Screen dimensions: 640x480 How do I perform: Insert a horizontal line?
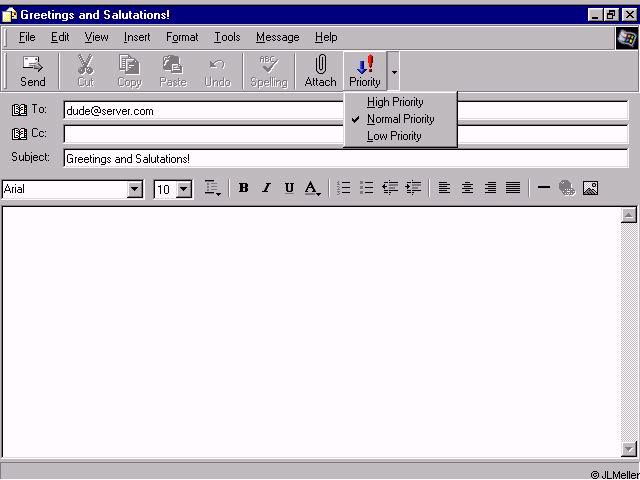click(x=544, y=188)
